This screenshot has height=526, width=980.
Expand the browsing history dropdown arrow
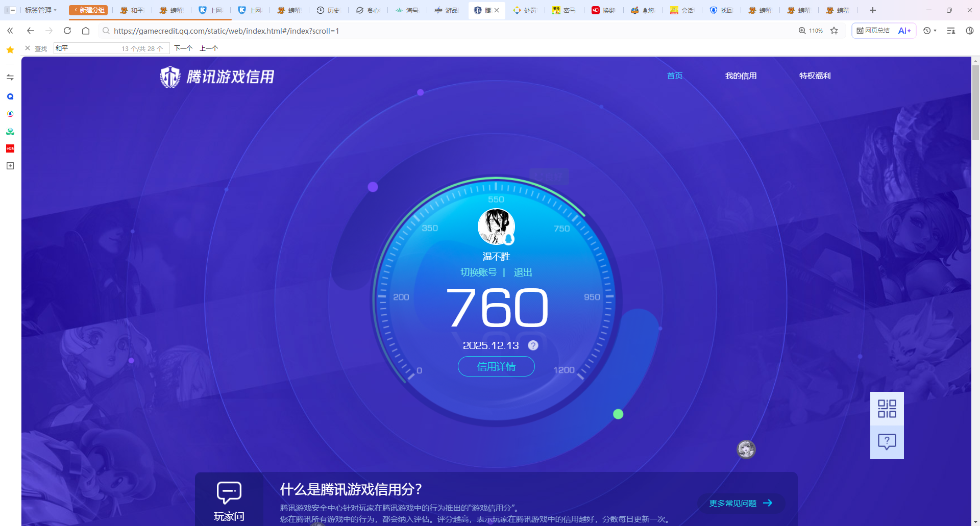[x=936, y=31]
